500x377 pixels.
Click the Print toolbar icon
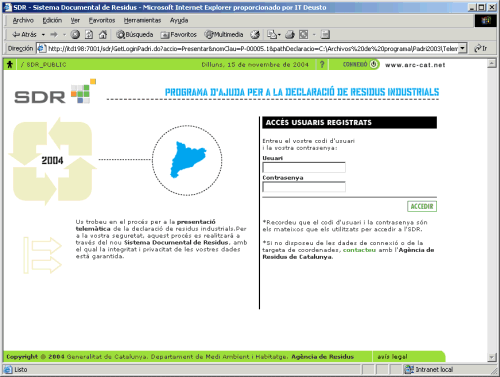290,34
